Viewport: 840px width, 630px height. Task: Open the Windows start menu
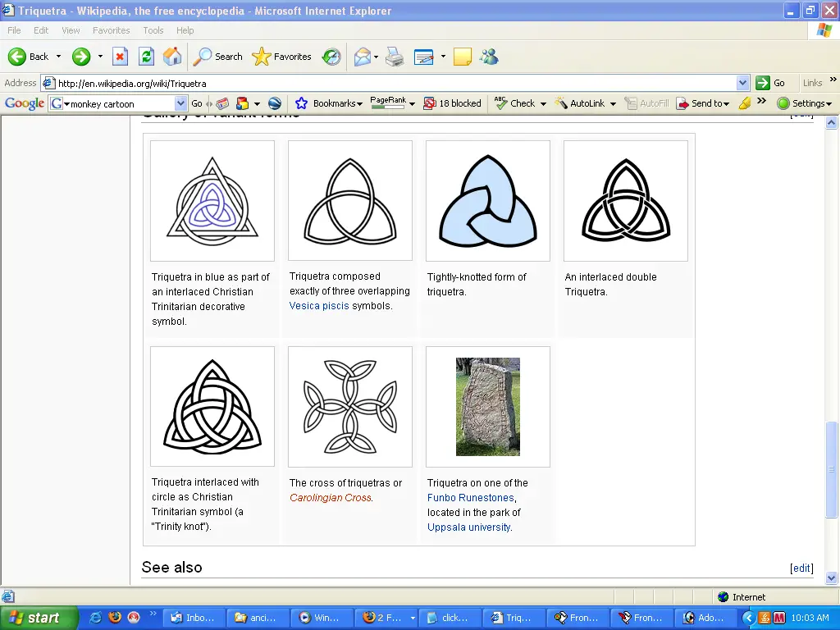[x=39, y=618]
